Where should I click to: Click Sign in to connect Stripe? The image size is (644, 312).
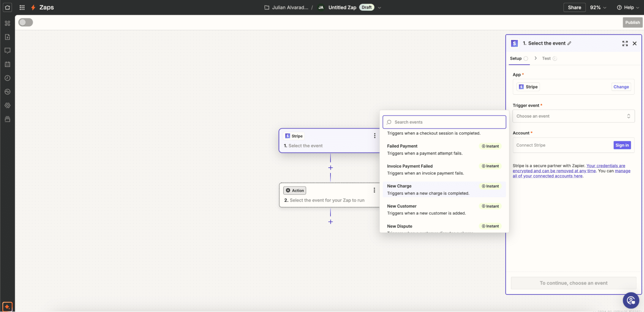(622, 145)
